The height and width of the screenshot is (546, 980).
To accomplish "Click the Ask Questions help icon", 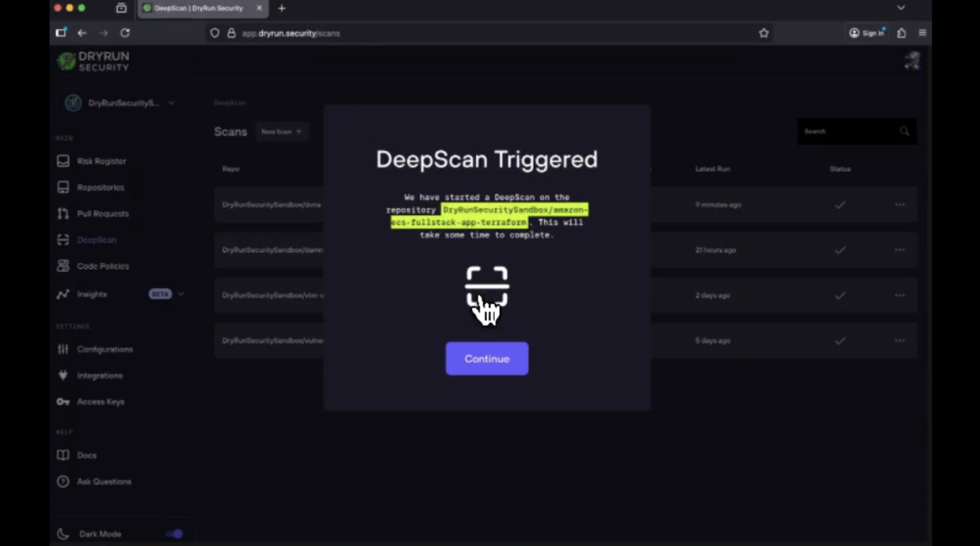I will click(63, 481).
